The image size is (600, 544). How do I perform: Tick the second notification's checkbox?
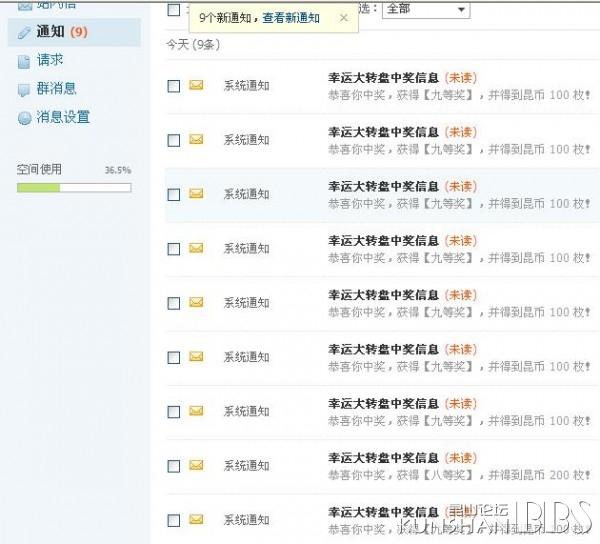pos(174,140)
